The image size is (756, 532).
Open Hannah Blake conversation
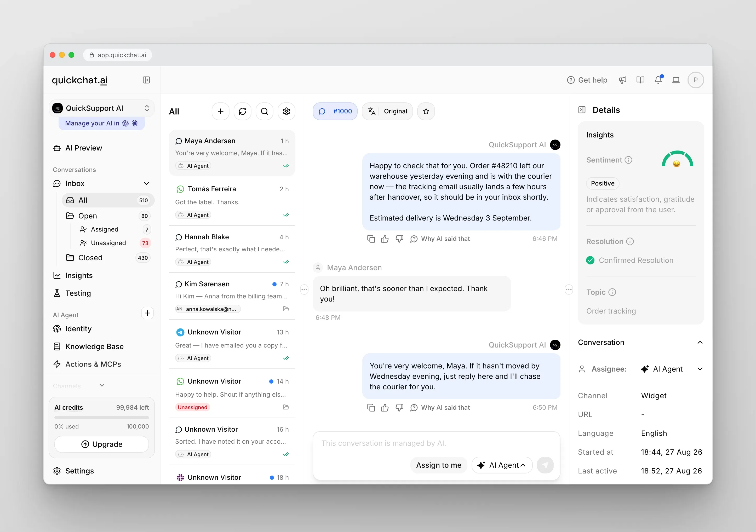[x=232, y=249]
